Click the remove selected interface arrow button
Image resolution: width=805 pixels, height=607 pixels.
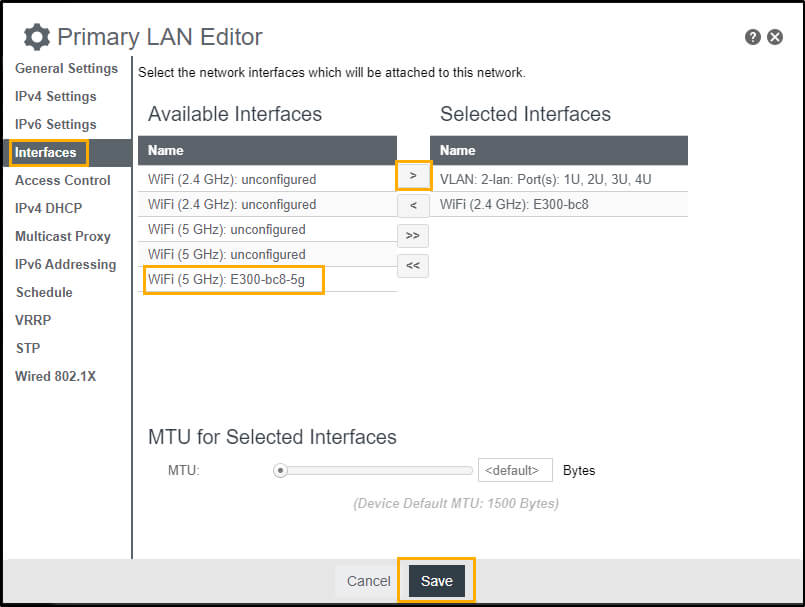point(413,206)
